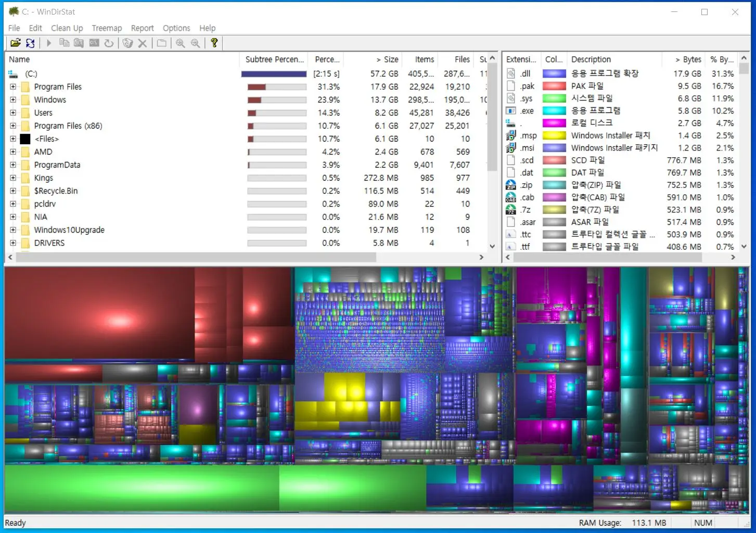The image size is (756, 533).
Task: Expand the AMD folder node
Action: click(13, 152)
